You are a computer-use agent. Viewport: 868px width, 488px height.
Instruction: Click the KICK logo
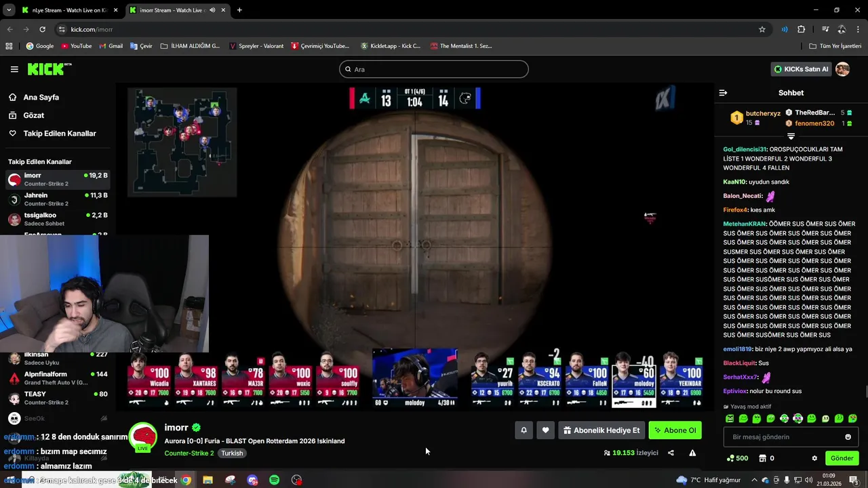coord(49,68)
